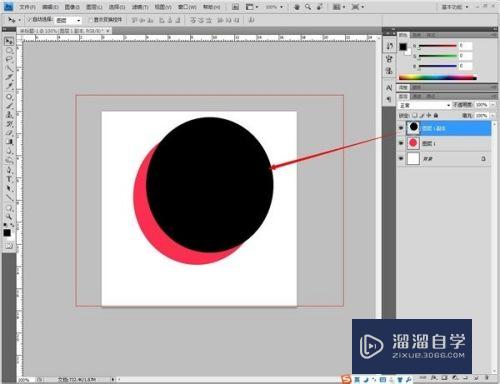
Task: Toggle lock transparent pixels
Action: [x=415, y=115]
